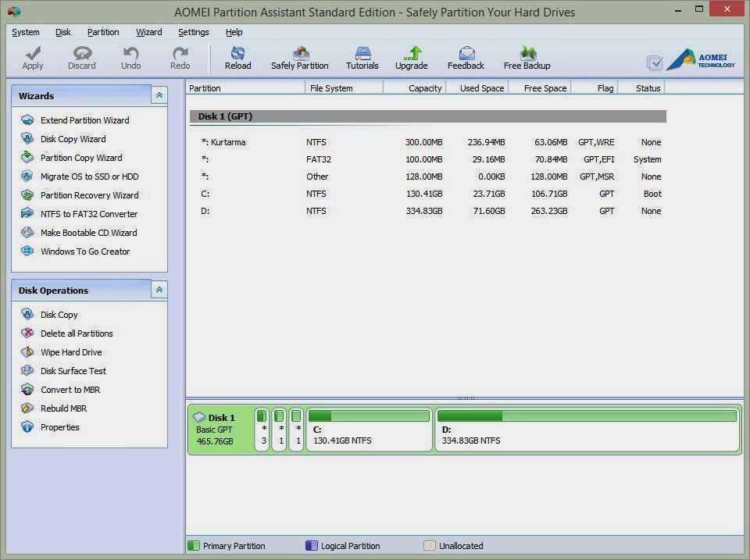Viewport: 750px width, 560px height.
Task: Select D: 334.83GB block in disk map
Action: [x=587, y=430]
